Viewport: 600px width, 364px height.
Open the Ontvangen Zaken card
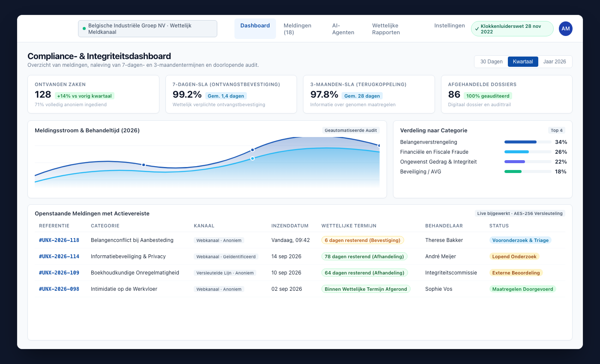pyautogui.click(x=93, y=94)
